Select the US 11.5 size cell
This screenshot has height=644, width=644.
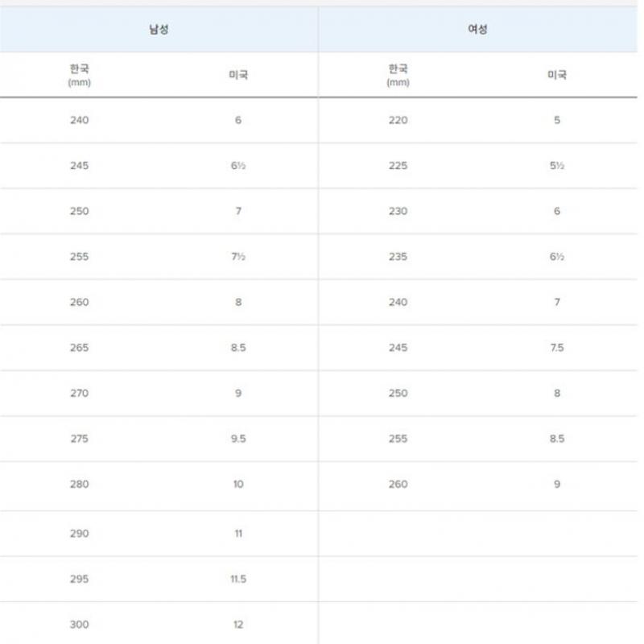coord(238,580)
